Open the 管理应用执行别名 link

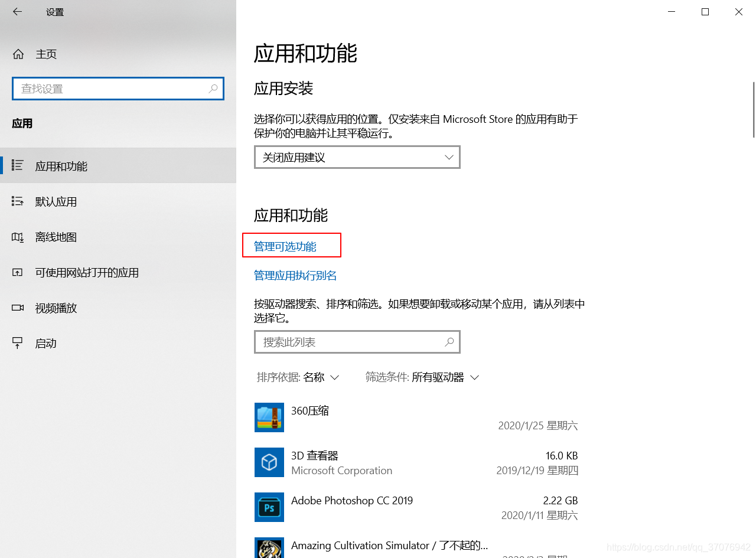tap(295, 276)
